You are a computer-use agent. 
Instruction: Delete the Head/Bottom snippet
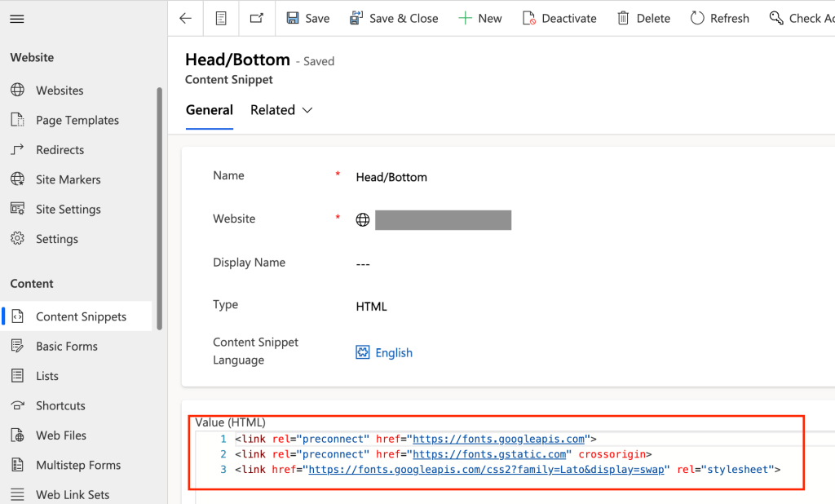tap(643, 18)
